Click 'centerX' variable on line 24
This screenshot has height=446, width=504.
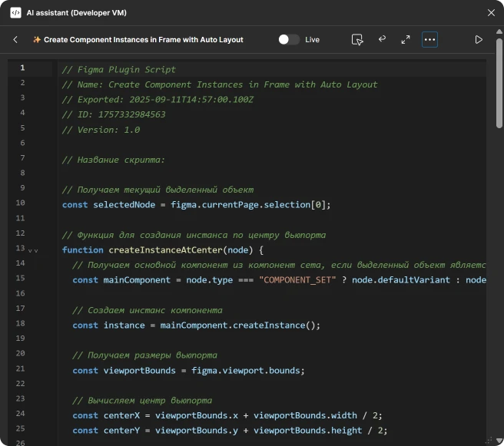tap(121, 415)
